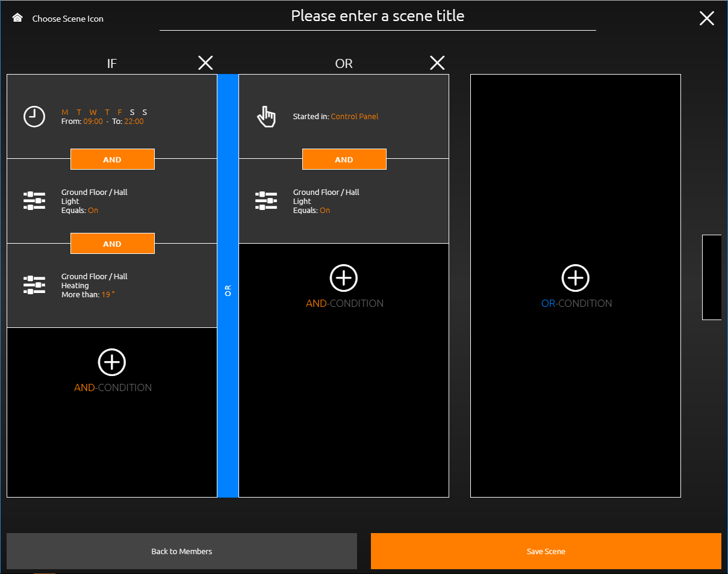Remove the OR column with X
The width and height of the screenshot is (728, 574).
click(437, 63)
